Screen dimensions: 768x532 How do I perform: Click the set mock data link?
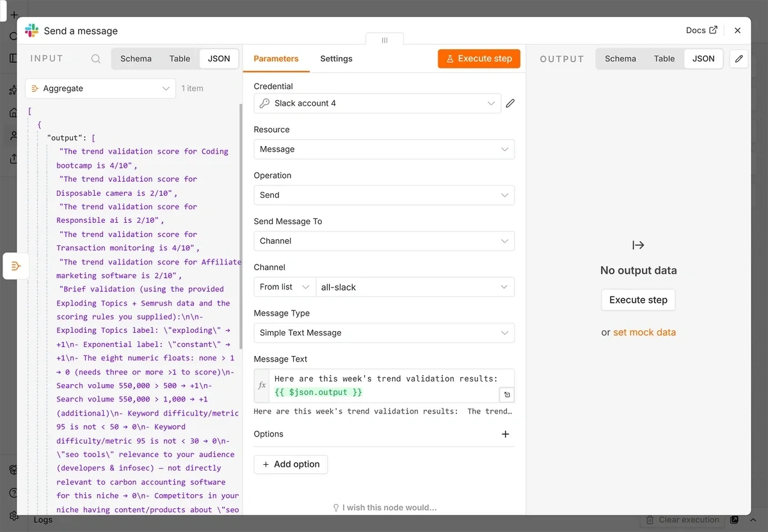[x=644, y=332]
